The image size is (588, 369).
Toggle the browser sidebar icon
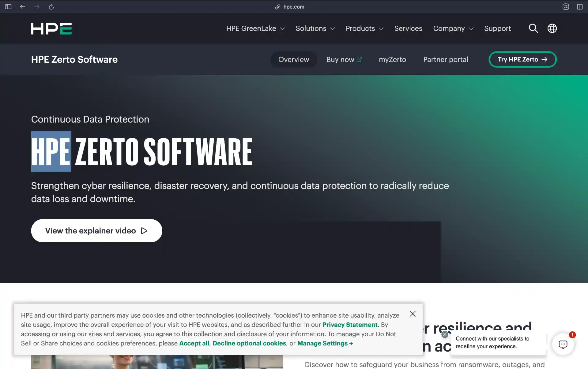coord(8,6)
